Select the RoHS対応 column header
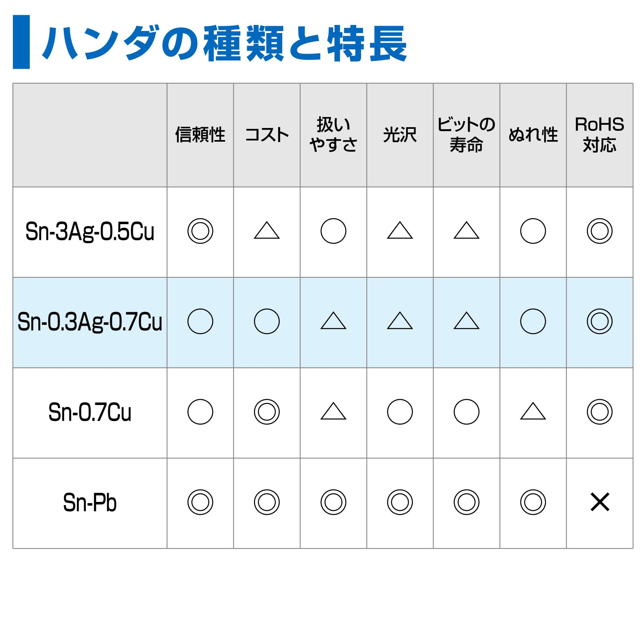Viewport: 644px width, 644px height. [x=600, y=134]
